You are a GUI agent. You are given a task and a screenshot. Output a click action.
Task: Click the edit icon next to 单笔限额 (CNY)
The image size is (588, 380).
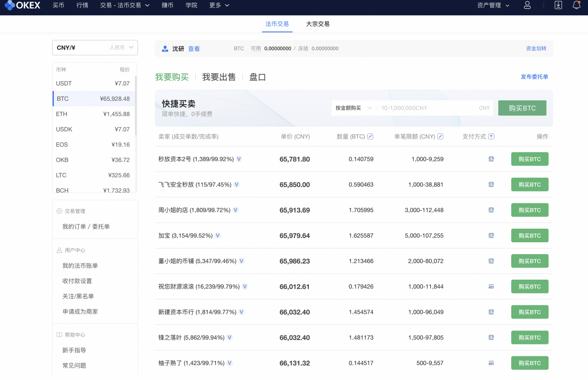(440, 136)
